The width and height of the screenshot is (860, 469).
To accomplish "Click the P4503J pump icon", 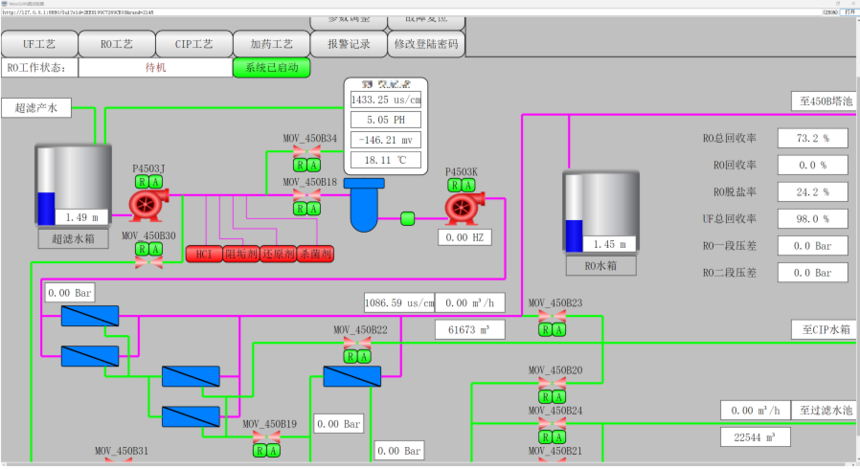I will coord(148,205).
